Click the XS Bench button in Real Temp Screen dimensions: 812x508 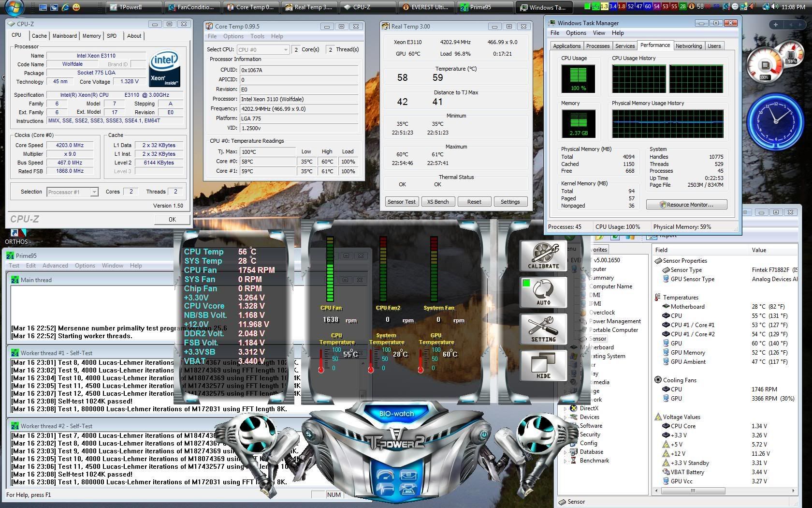(x=437, y=202)
